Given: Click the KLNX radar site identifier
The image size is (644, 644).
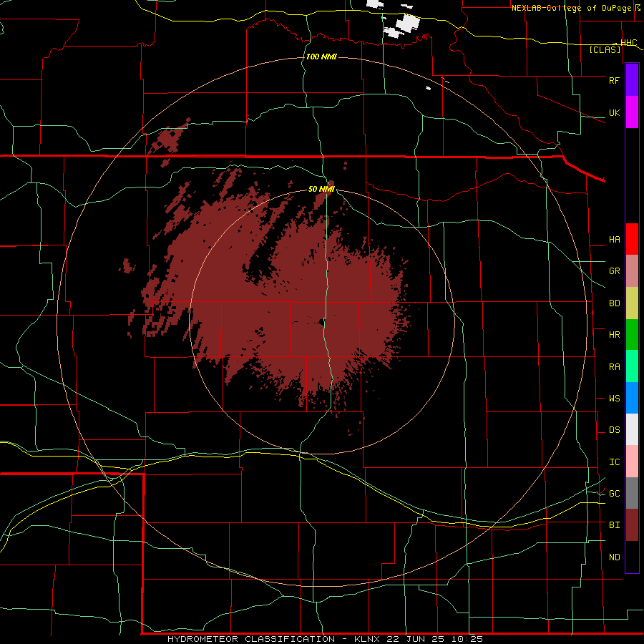Looking at the screenshot, I should 367,639.
